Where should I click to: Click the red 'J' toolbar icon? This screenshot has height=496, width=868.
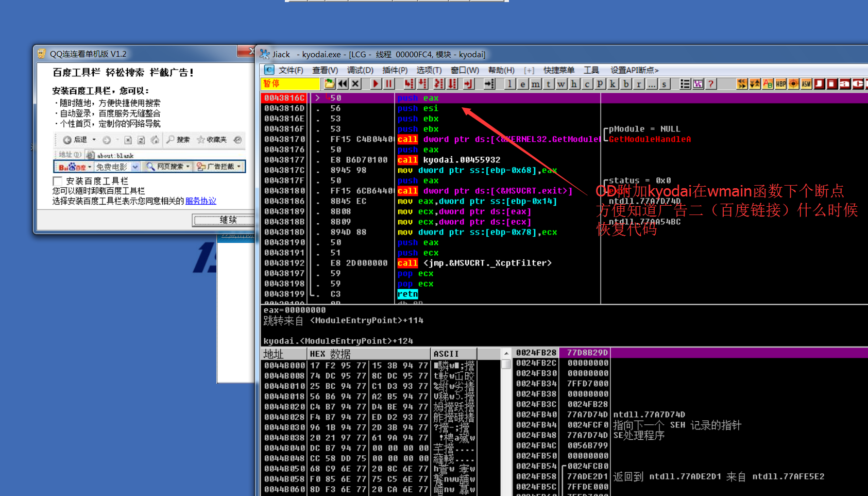pyautogui.click(x=819, y=84)
